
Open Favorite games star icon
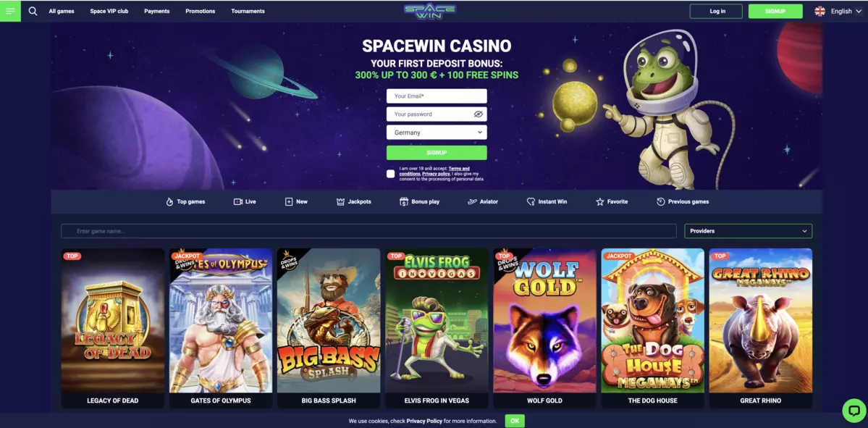coord(599,201)
